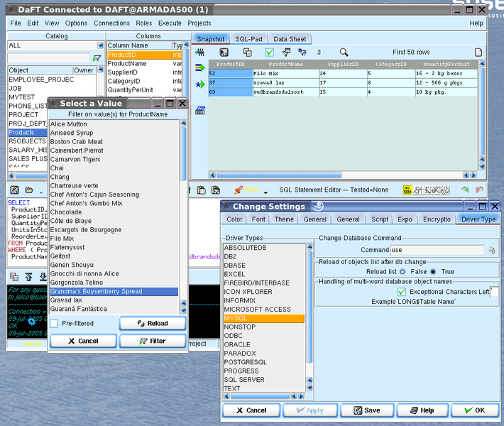Click the catalog filter text field
Screen dimensions: 504x426
coord(48,58)
